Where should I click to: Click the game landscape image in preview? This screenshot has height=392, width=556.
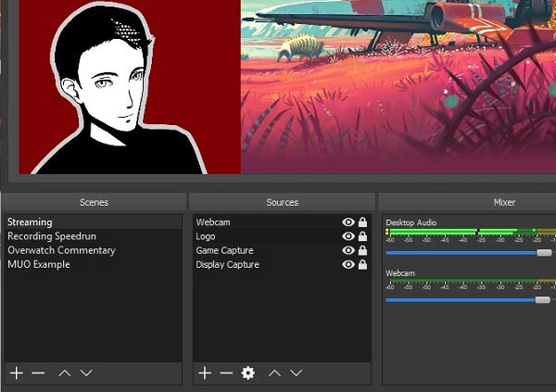[398, 87]
